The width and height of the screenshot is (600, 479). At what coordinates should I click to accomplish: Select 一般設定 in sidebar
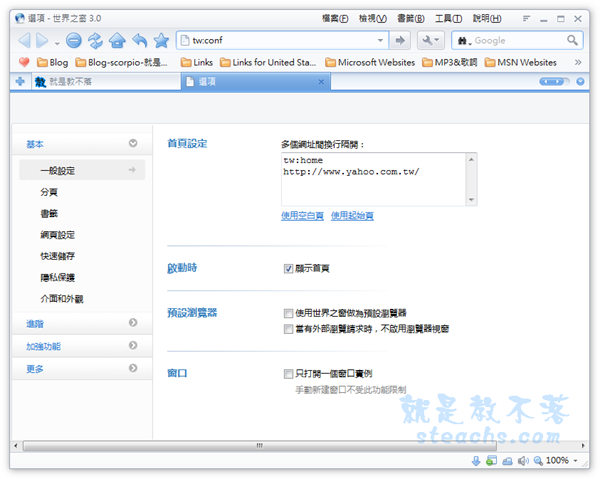click(x=82, y=170)
